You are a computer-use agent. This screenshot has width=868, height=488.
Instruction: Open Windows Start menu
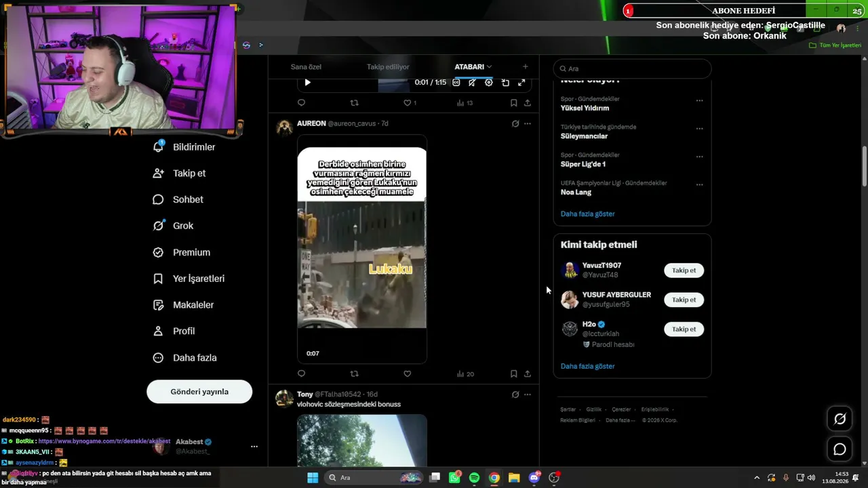(x=313, y=478)
